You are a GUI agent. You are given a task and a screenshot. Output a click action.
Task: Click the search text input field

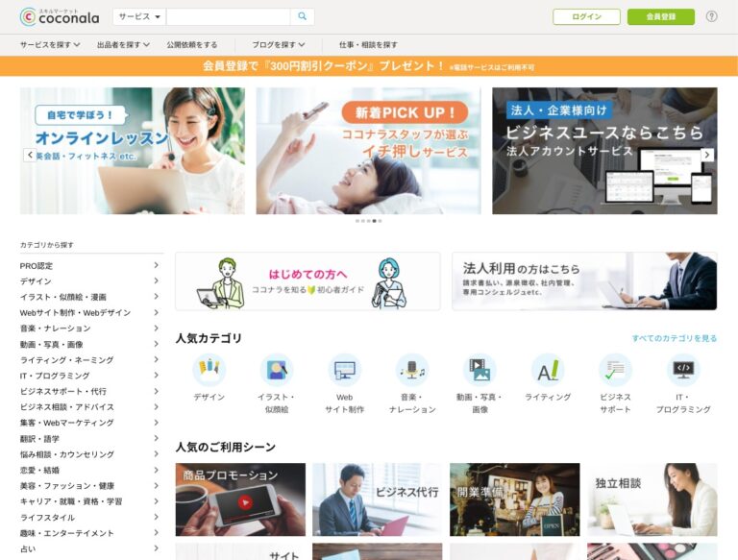coord(229,16)
